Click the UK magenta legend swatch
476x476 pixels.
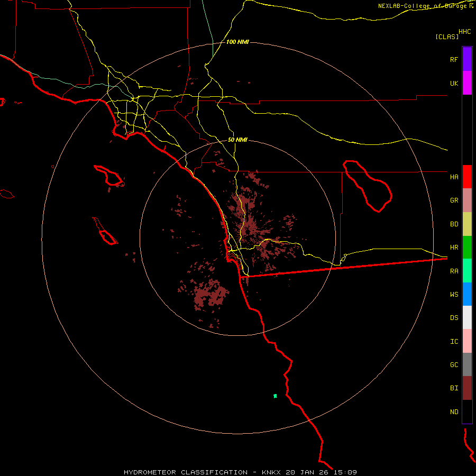pos(467,83)
